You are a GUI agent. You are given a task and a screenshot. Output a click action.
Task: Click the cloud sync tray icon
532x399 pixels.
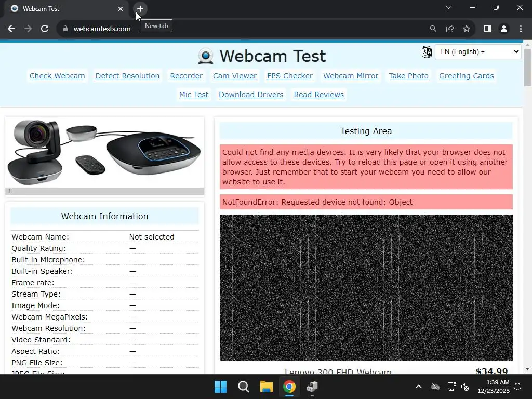pyautogui.click(x=435, y=387)
